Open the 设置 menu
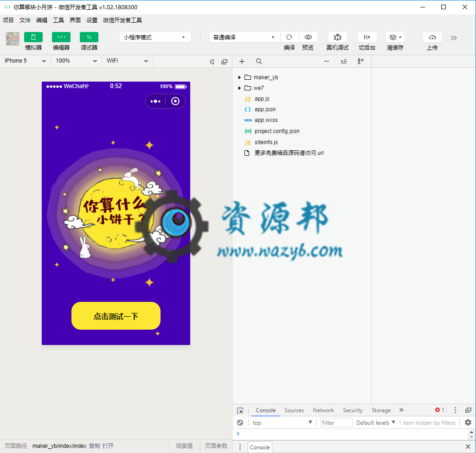476x453 pixels. [x=92, y=20]
